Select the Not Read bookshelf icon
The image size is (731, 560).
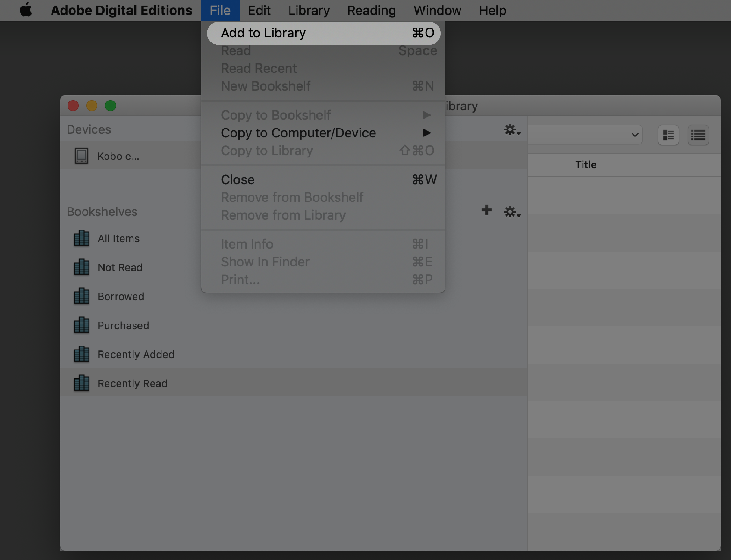click(81, 267)
